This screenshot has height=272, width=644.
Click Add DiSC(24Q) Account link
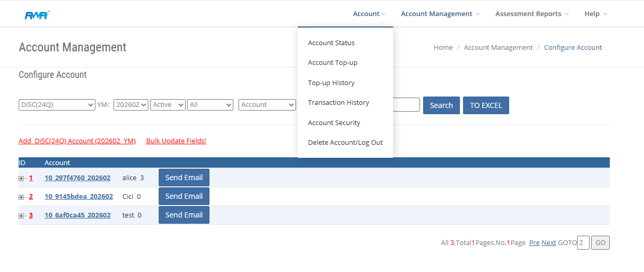click(x=77, y=141)
